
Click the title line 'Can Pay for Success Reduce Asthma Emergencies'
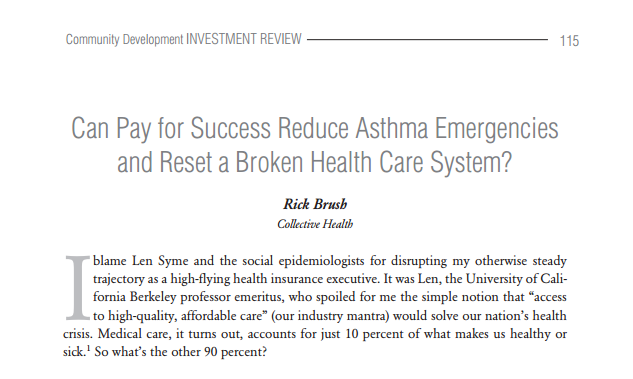[315, 128]
